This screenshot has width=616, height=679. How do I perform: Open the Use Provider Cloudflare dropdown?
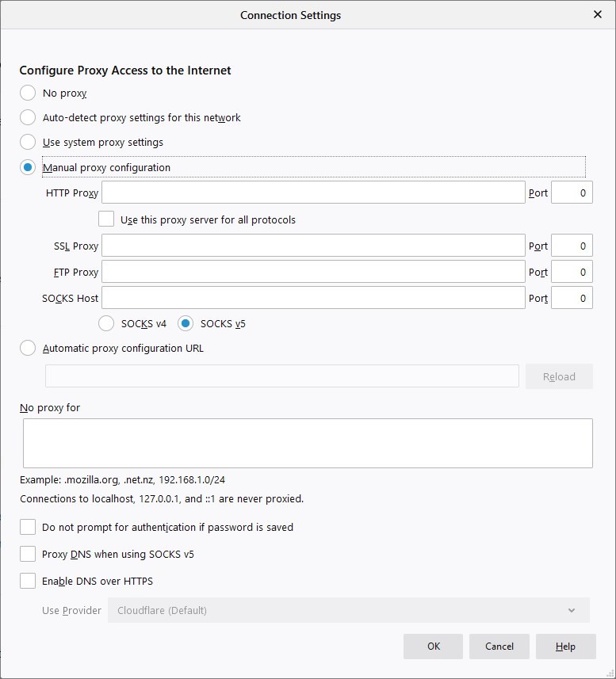(x=349, y=610)
